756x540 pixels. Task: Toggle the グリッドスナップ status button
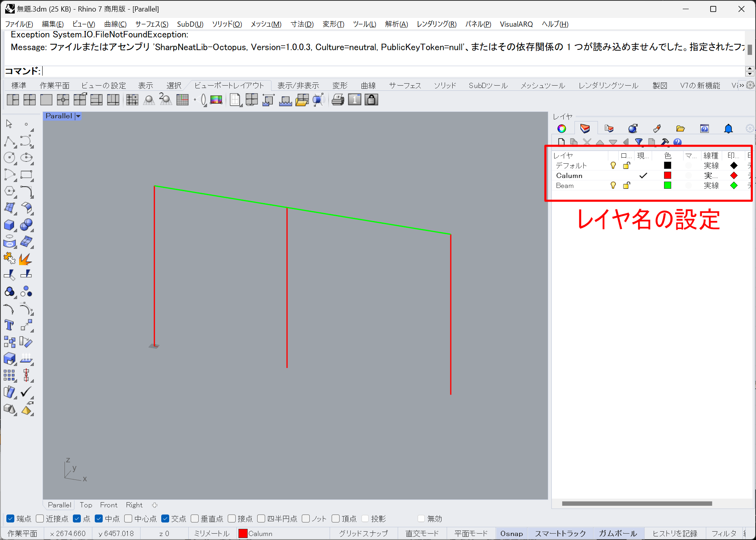363,534
